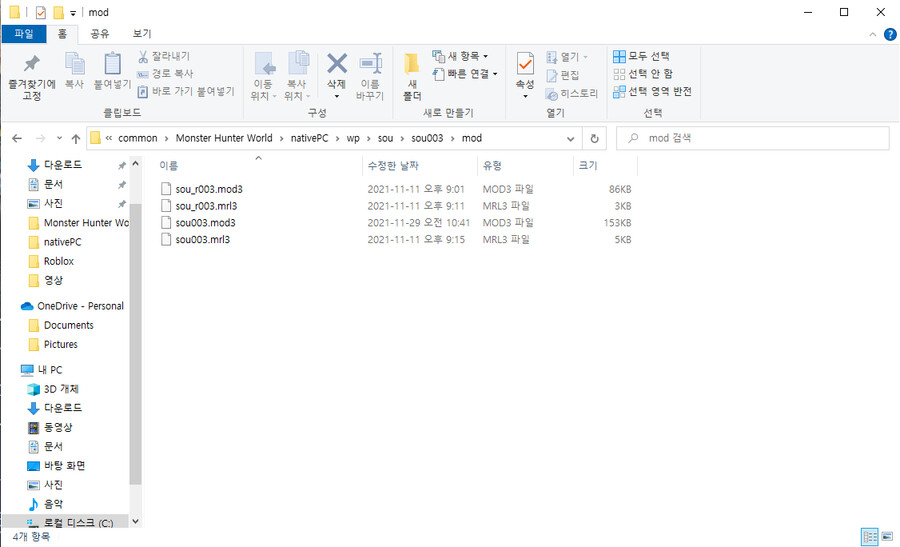Select This PC (내 PC) in sidebar
This screenshot has width=900, height=547.
49,370
